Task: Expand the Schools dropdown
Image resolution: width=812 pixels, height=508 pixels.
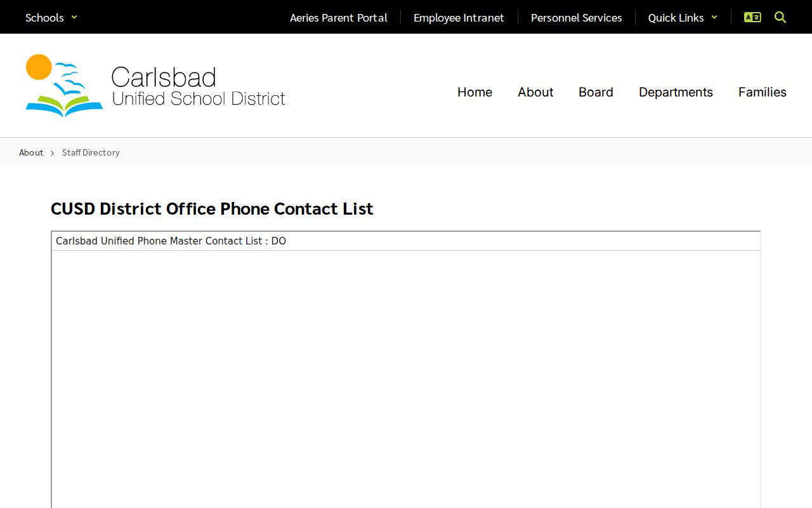Action: (51, 18)
